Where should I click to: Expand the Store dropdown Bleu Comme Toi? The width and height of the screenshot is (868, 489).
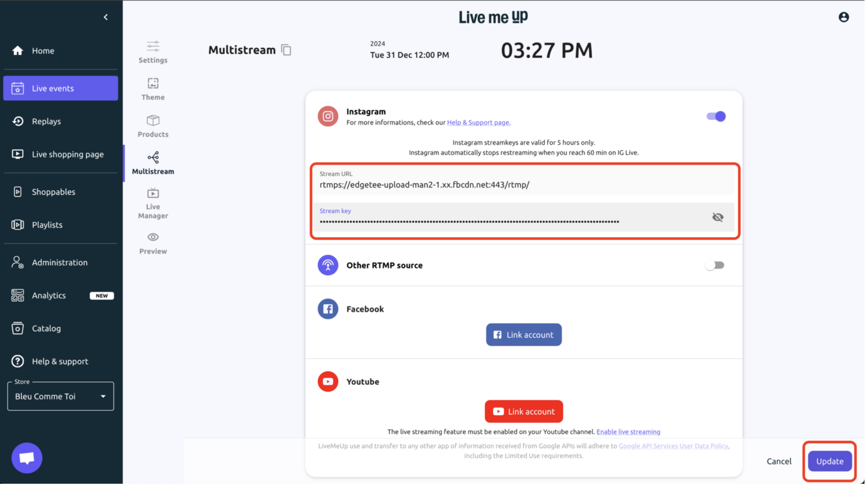point(61,396)
